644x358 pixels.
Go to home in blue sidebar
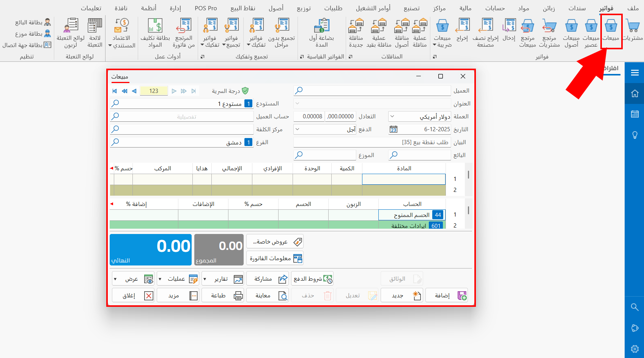click(635, 93)
